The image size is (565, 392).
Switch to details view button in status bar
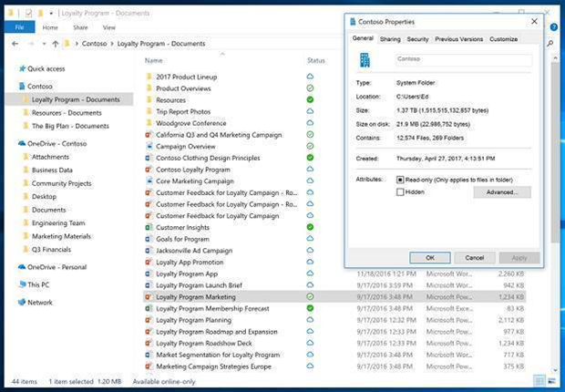click(x=539, y=381)
